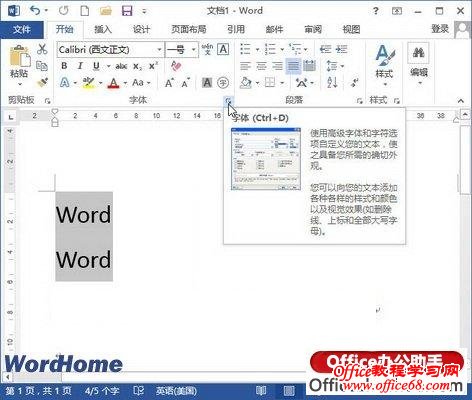
Task: Click Grow Font button
Action: tap(169, 83)
